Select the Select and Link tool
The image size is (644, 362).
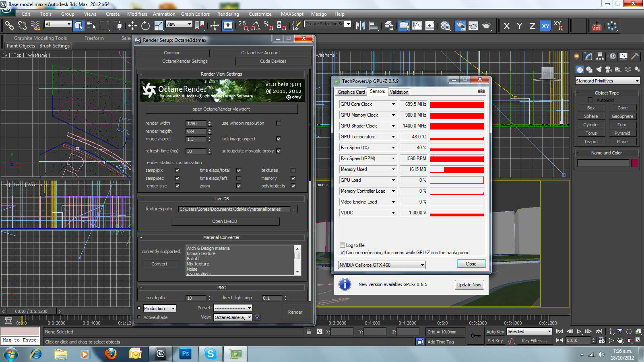tap(9, 26)
